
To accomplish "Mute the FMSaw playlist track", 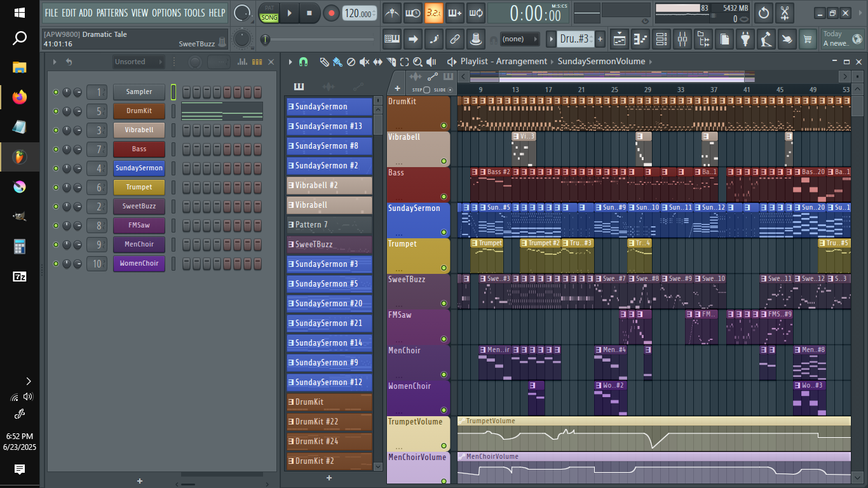I will (x=444, y=339).
